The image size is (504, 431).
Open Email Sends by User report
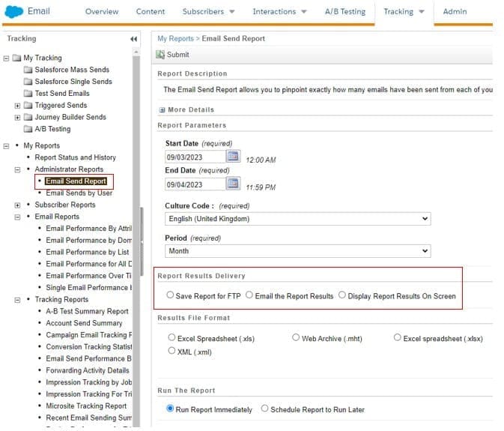(79, 193)
